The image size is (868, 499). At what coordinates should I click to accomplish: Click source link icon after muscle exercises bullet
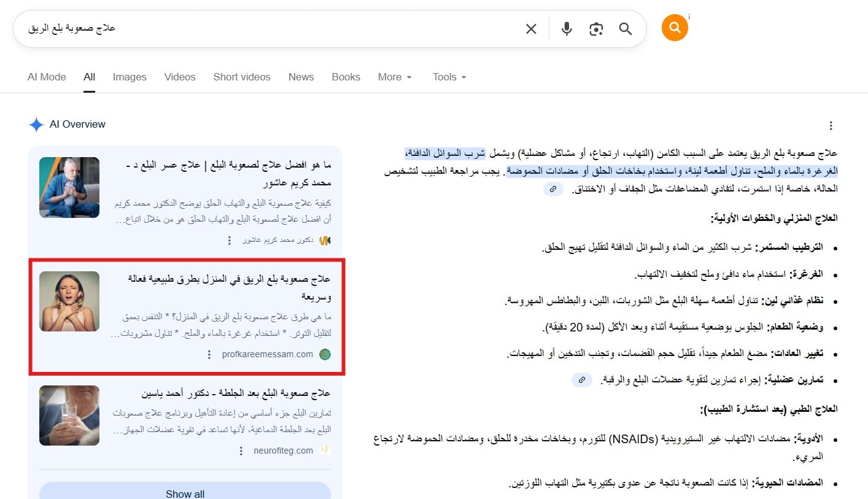tap(581, 381)
